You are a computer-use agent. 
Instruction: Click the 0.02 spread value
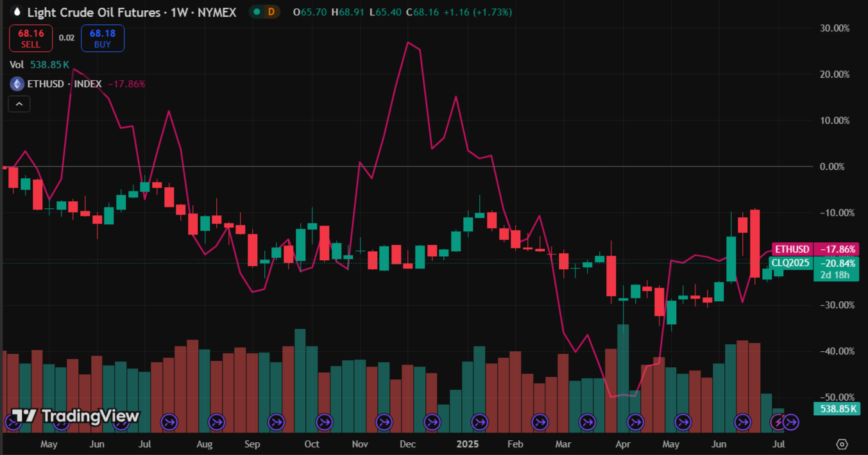pyautogui.click(x=67, y=38)
